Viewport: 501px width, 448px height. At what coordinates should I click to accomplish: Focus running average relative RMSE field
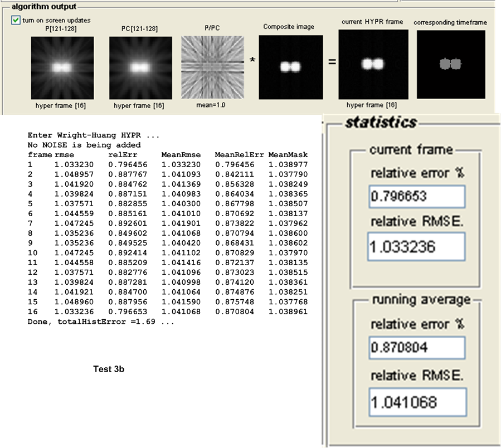tap(416, 402)
